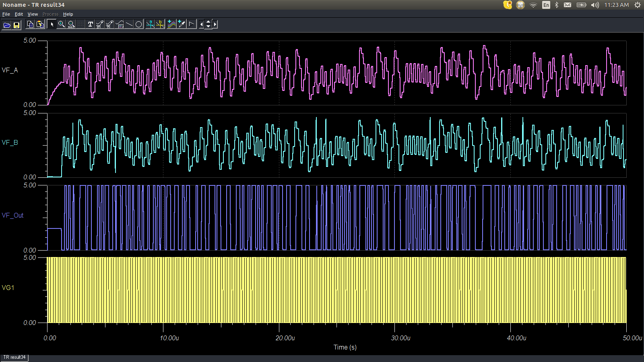Place Cursor A on the waveform

click(150, 24)
